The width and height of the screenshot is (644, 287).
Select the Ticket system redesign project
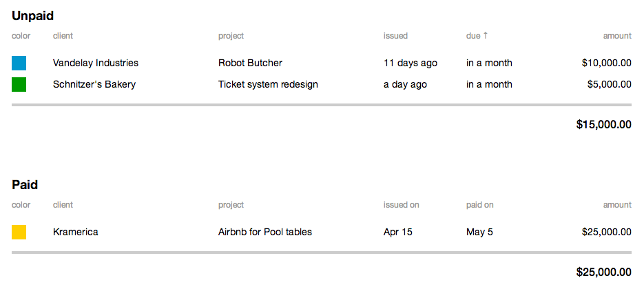click(268, 84)
